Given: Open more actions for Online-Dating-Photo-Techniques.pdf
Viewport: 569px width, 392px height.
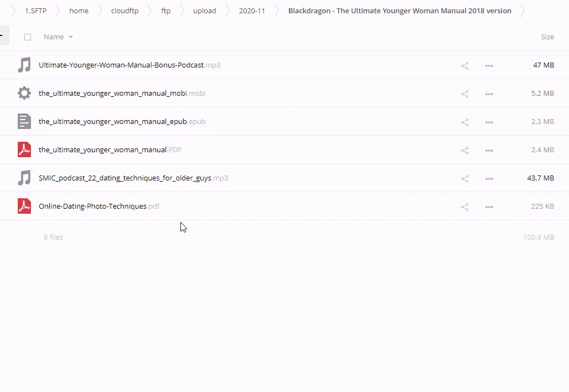Looking at the screenshot, I should 489,207.
